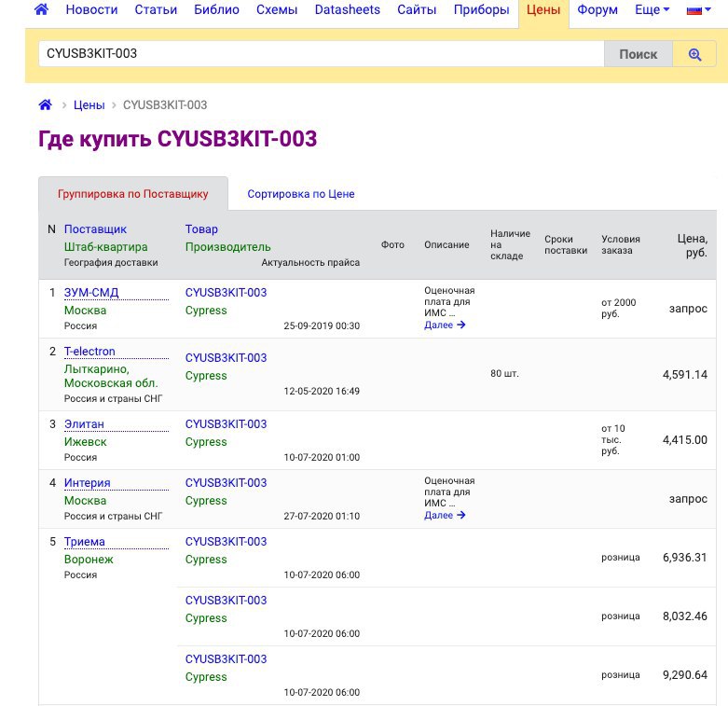Sort by the Поставщик column header
The height and width of the screenshot is (706, 728).
(95, 229)
